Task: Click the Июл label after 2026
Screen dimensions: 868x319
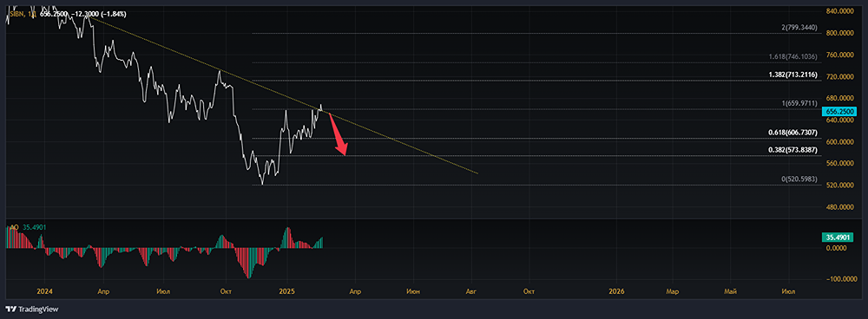Action: 788,290
